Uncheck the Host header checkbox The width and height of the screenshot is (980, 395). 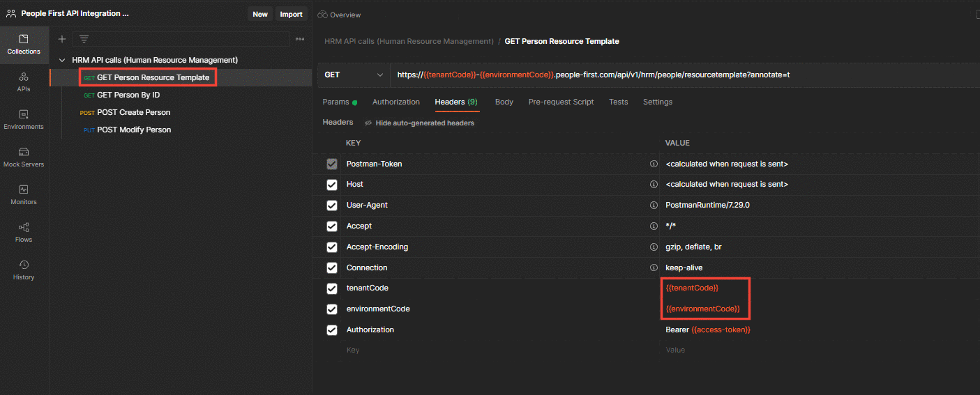[332, 185]
